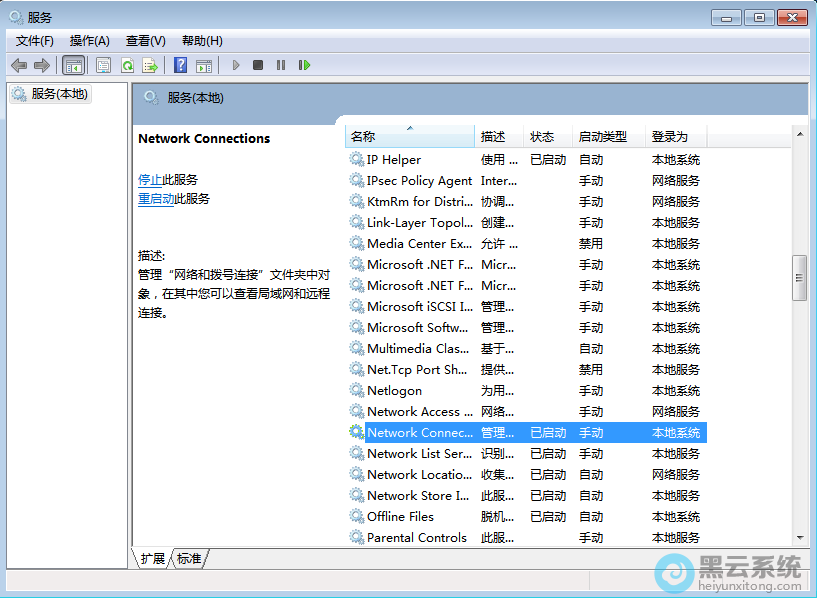817x598 pixels.
Task: Select the Microsoft iSCSI I... gear icon
Action: click(356, 306)
